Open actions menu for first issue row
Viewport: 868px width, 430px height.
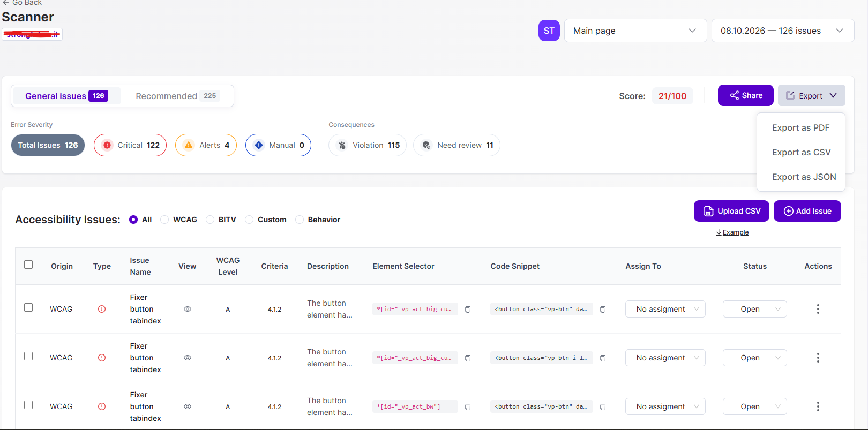(x=818, y=309)
